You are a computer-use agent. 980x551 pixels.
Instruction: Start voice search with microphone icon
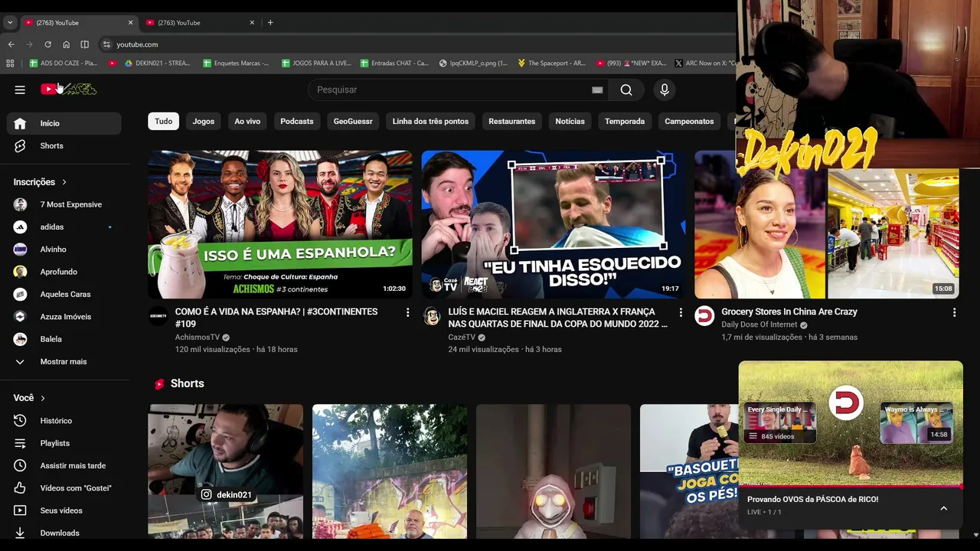tap(665, 90)
